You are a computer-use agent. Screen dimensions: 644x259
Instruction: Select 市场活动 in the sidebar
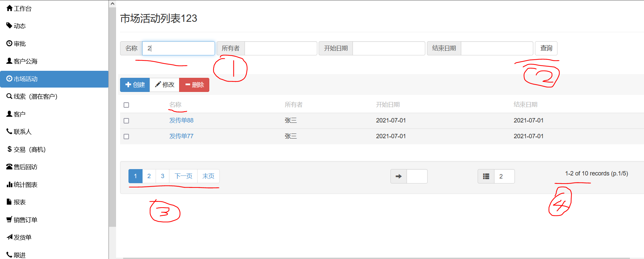54,79
